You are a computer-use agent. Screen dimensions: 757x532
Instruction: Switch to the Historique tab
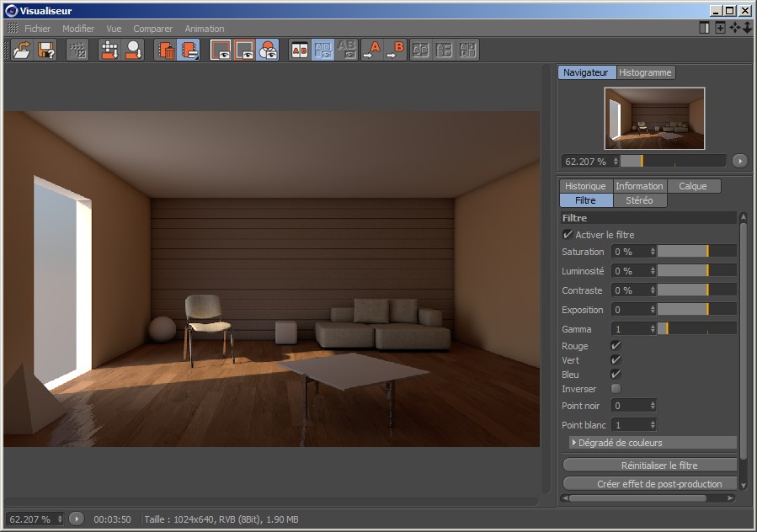coord(585,186)
